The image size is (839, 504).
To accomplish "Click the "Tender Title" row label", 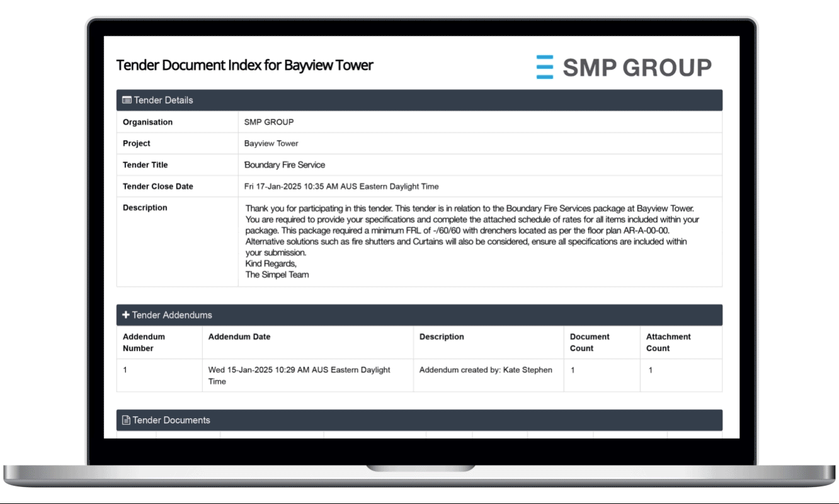I will click(x=146, y=165).
